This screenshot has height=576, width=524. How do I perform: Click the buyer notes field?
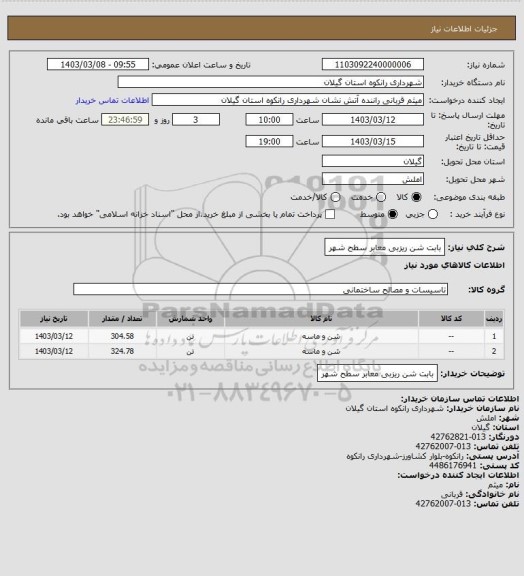(x=377, y=374)
